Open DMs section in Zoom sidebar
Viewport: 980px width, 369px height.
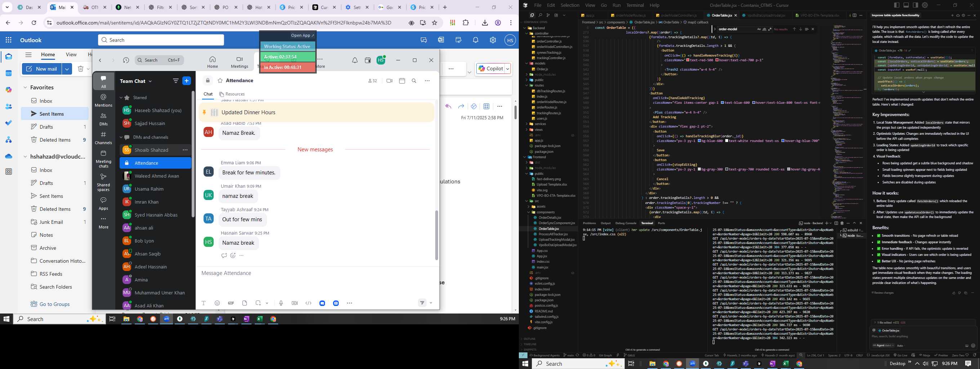click(103, 119)
